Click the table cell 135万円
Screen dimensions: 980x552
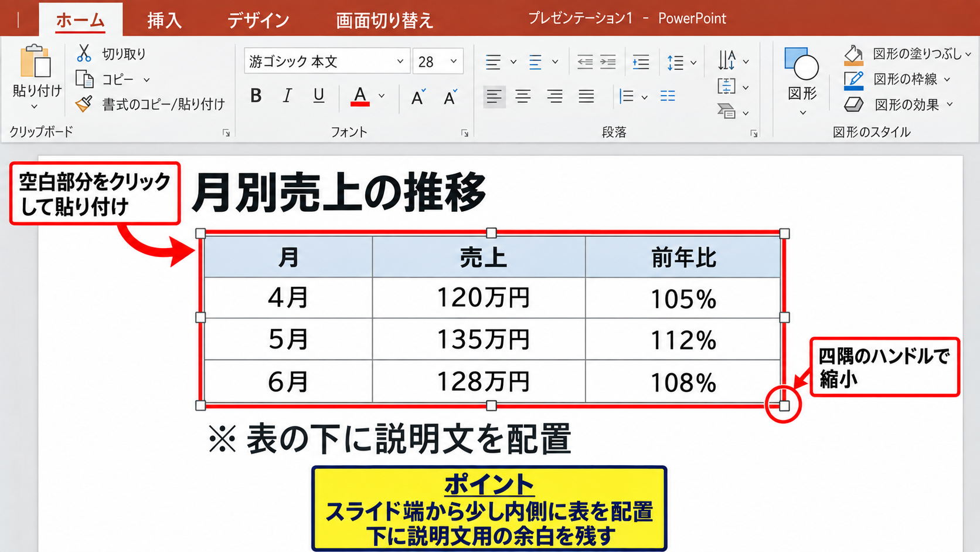click(479, 339)
